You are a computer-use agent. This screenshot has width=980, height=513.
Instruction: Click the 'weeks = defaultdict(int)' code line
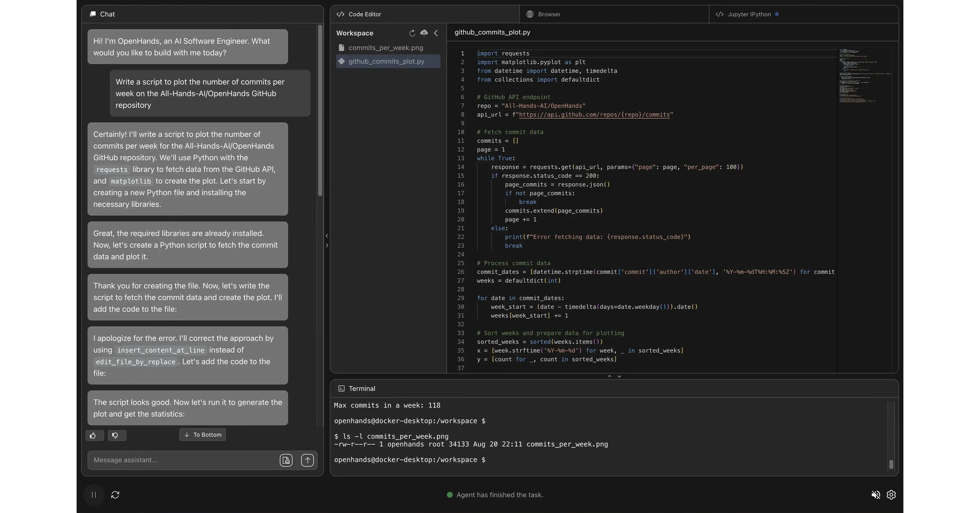tap(518, 281)
